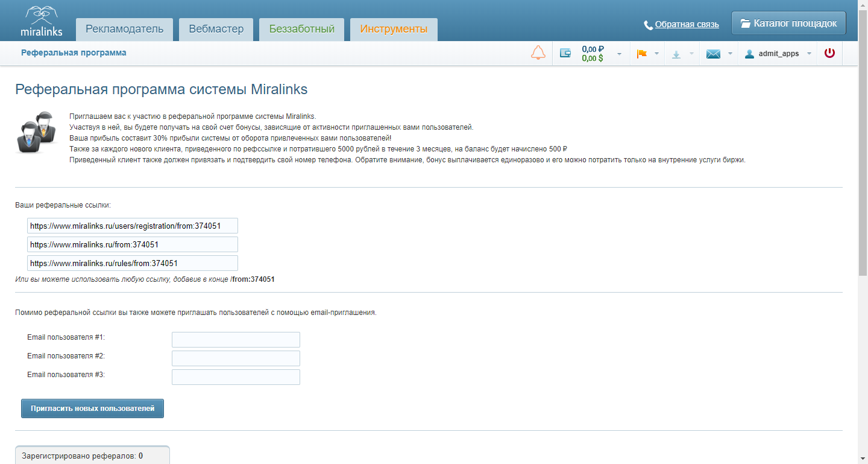Click the Miralinks logo
The height and width of the screenshot is (464, 868).
40,21
